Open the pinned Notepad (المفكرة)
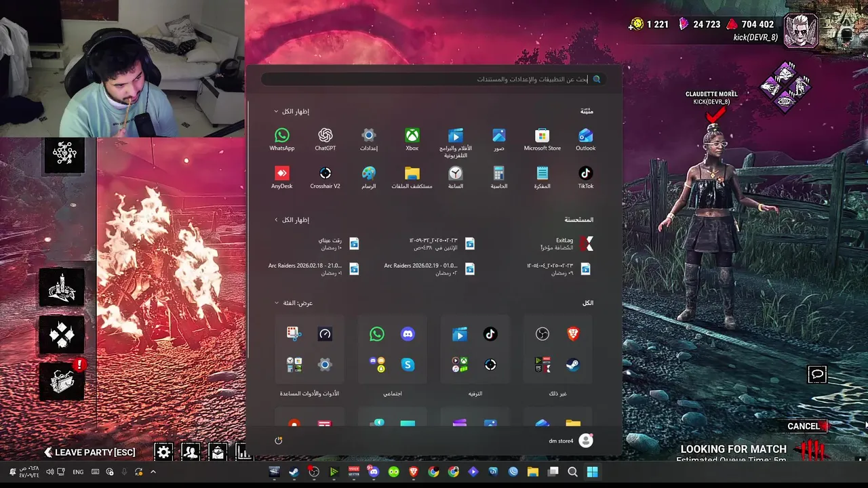868x488 pixels. point(542,178)
